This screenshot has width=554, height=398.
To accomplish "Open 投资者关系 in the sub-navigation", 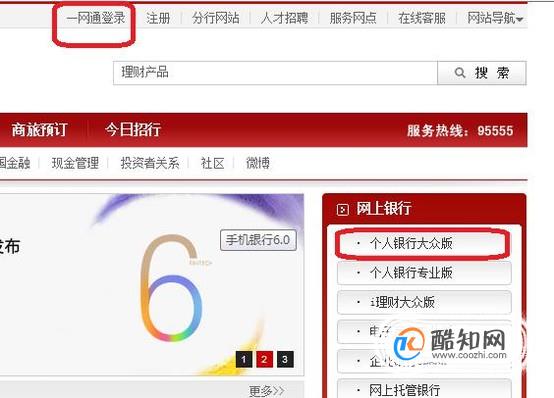I will (150, 163).
